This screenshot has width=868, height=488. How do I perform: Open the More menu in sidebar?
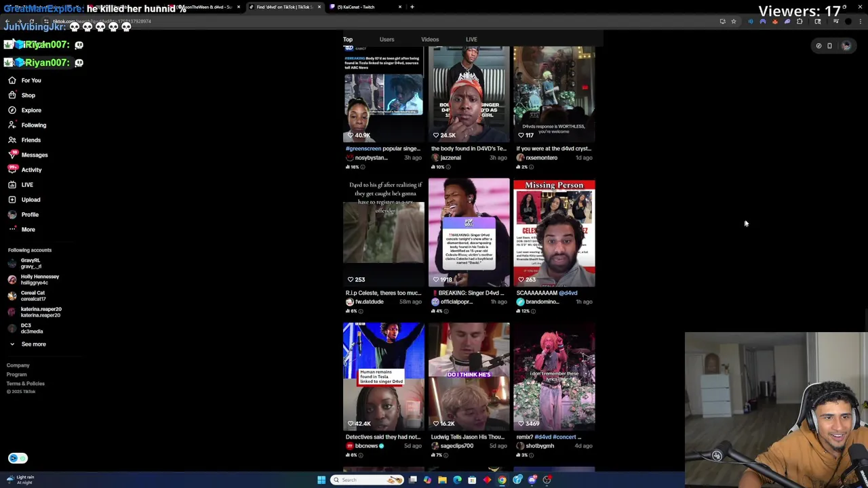pos(22,229)
